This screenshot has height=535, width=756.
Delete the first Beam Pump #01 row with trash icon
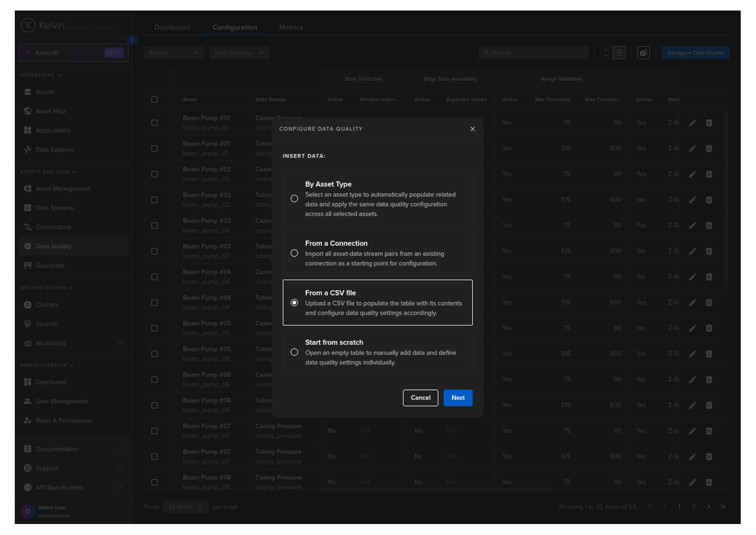click(709, 123)
